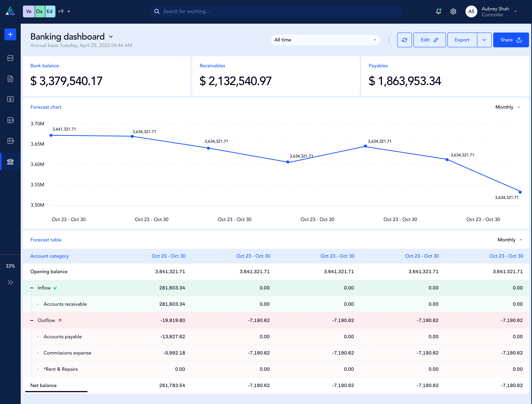
Task: Open Export options dropdown arrow
Action: point(484,40)
